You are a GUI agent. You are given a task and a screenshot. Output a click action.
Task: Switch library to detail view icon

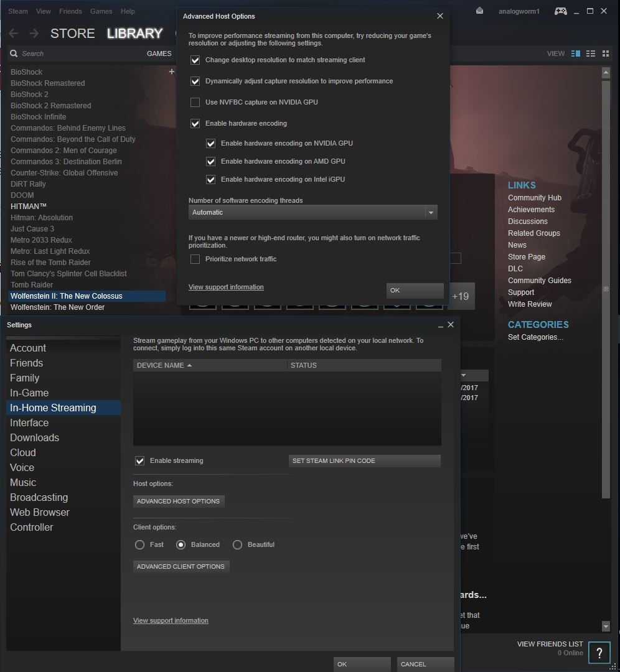(576, 54)
